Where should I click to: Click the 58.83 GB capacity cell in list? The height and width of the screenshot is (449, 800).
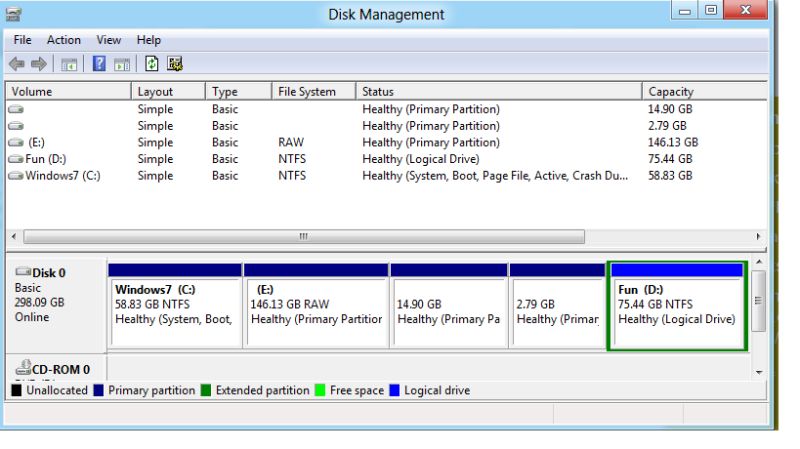click(x=670, y=176)
